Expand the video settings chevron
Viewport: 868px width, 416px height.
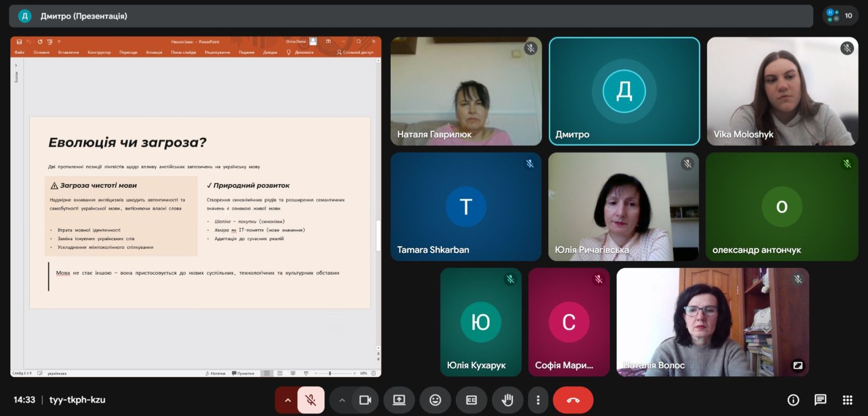tap(342, 400)
